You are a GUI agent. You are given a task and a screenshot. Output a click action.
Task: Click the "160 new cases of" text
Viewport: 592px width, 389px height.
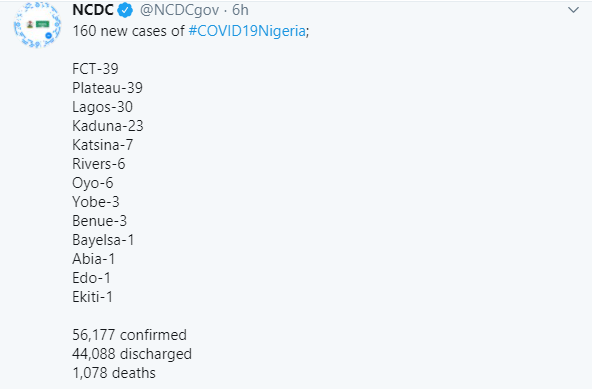[128, 31]
